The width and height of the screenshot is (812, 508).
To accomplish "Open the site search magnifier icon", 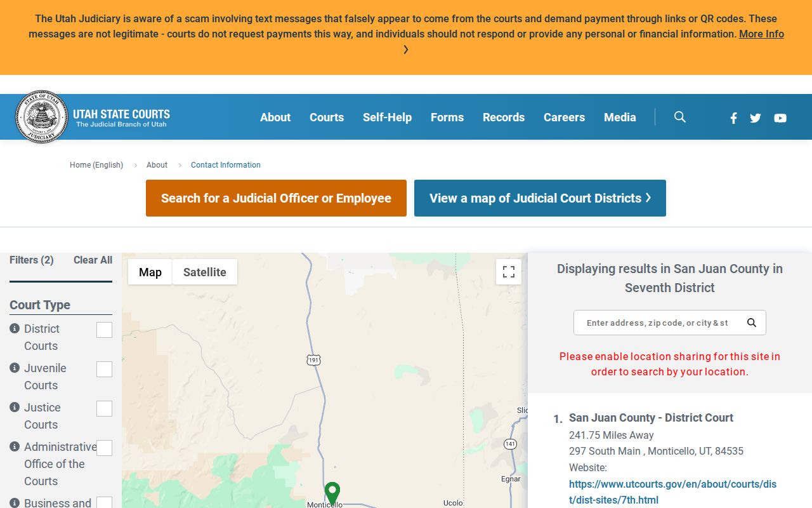I will [x=680, y=117].
